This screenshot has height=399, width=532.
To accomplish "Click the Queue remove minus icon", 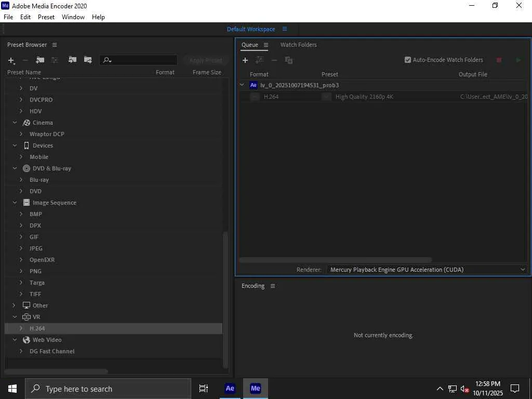I will (274, 60).
